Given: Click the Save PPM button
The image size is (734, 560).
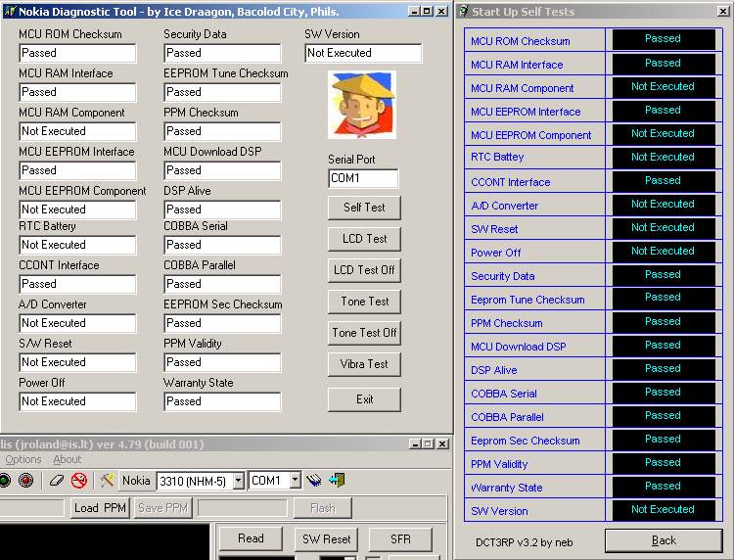Looking at the screenshot, I should point(162,508).
